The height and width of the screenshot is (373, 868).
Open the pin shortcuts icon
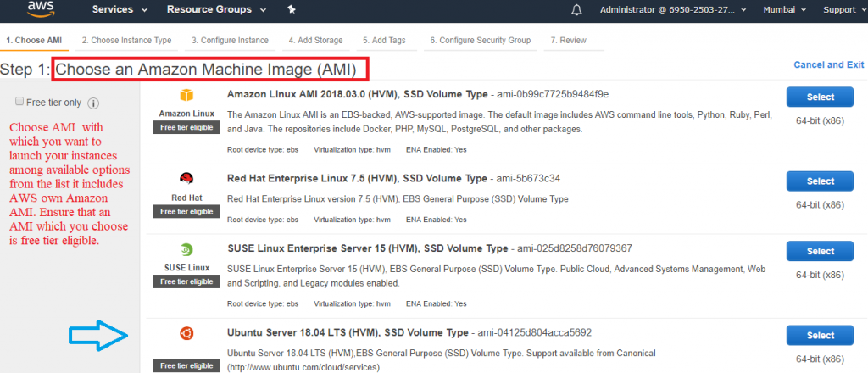pos(292,9)
